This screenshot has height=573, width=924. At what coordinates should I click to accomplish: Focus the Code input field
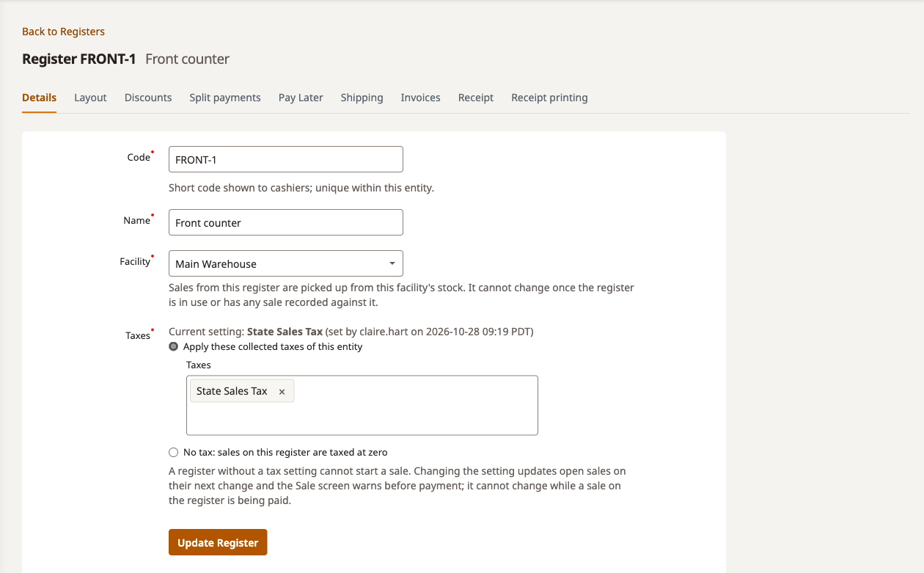click(286, 159)
